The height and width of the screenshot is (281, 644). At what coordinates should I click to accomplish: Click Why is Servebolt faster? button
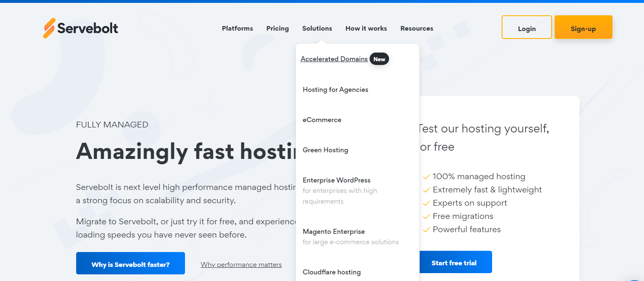[130, 263]
